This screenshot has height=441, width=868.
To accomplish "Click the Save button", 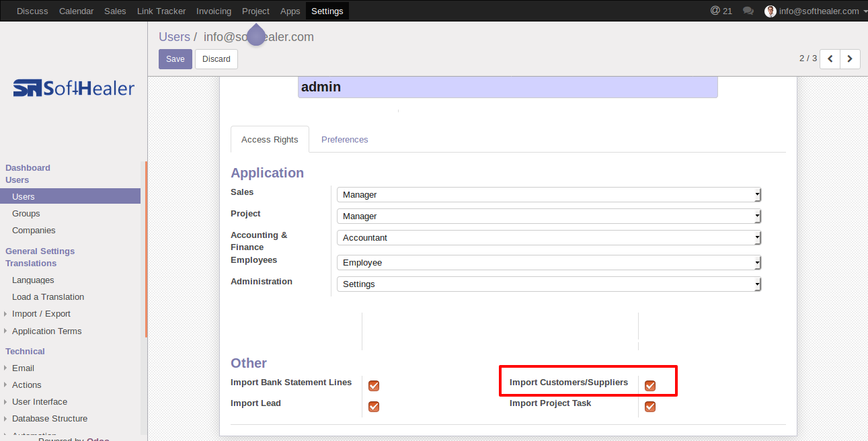I will 175,59.
